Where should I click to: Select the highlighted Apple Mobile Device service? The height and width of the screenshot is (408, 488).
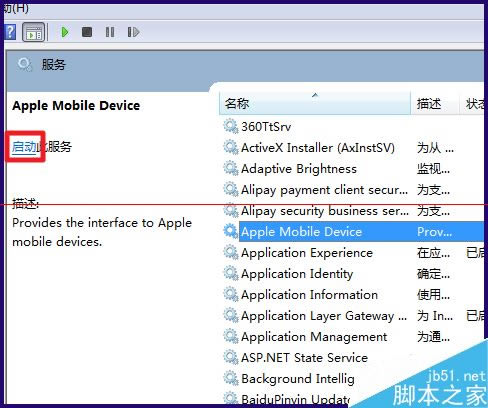pyautogui.click(x=353, y=232)
